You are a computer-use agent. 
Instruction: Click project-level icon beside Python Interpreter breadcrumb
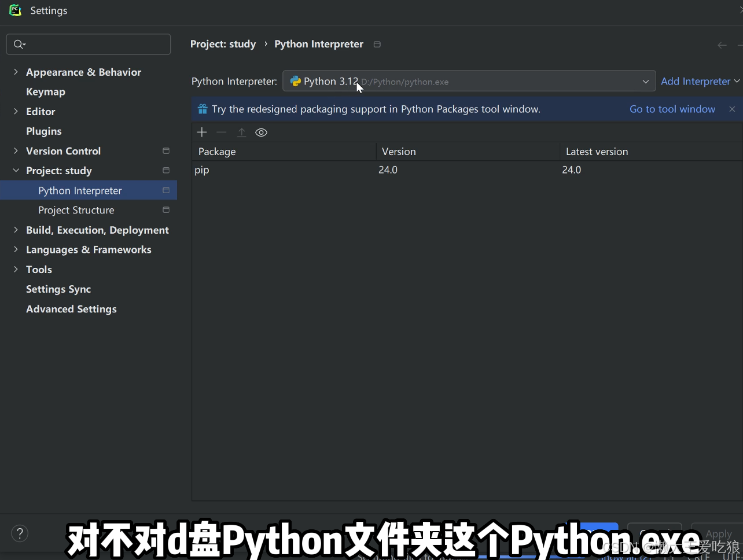(377, 44)
